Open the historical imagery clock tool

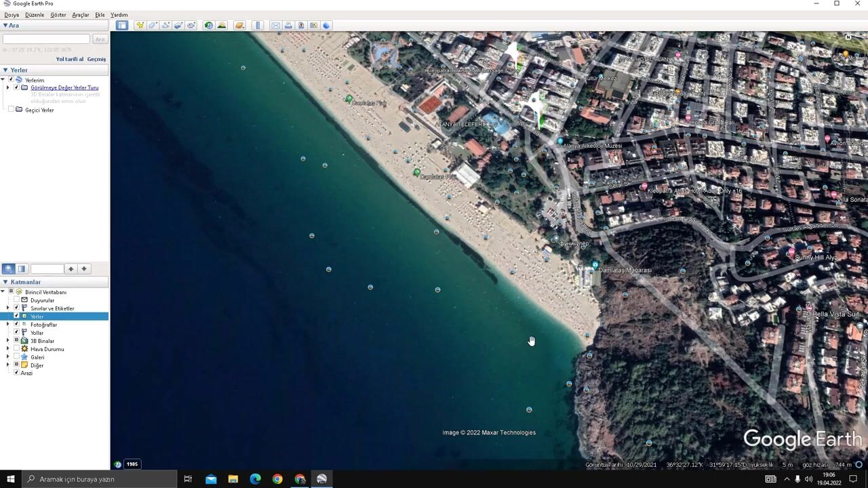208,25
